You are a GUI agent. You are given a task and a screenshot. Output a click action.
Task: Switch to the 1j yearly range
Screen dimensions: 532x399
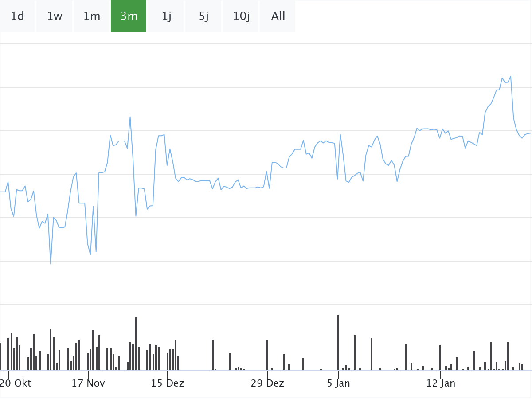[166, 16]
